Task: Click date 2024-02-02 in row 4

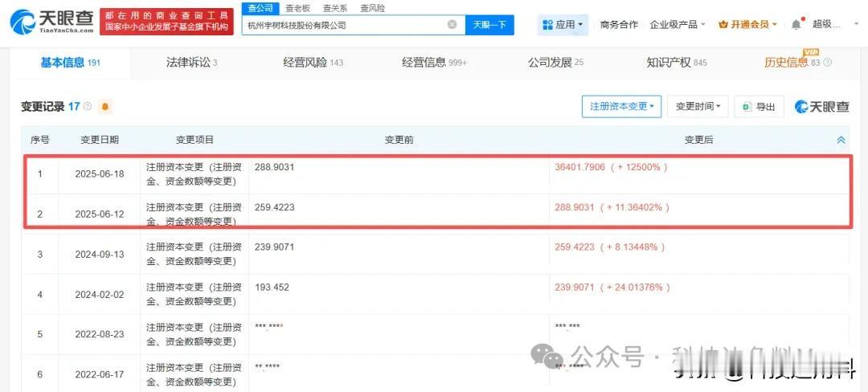Action: pos(100,295)
